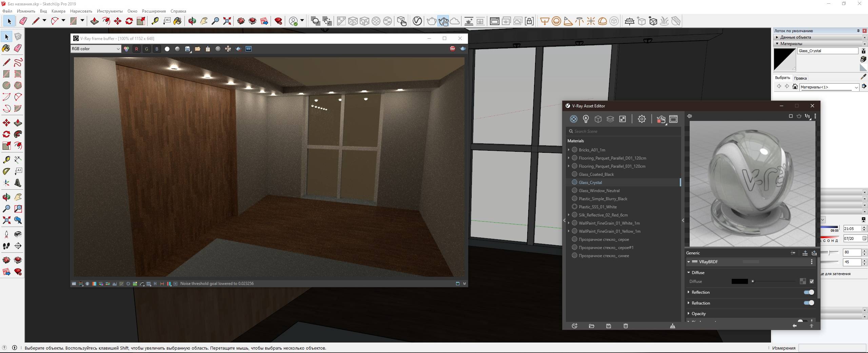The image size is (868, 353).
Task: Stop rendering in V-Ray frame buffer
Action: tap(453, 49)
